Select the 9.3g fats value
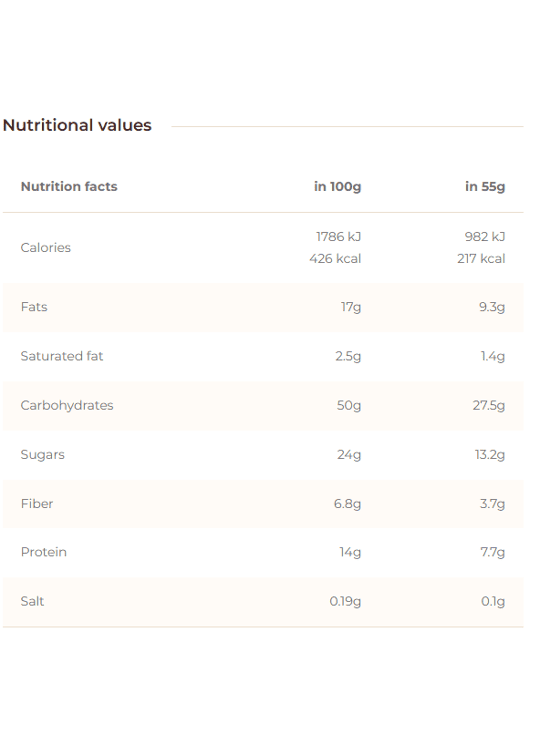The image size is (540, 740). 492,307
